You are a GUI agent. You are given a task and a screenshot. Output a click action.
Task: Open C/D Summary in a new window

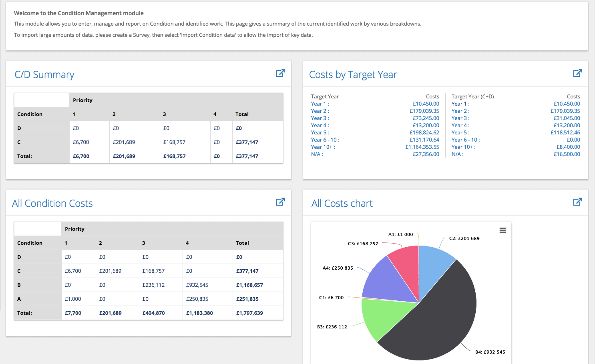280,73
